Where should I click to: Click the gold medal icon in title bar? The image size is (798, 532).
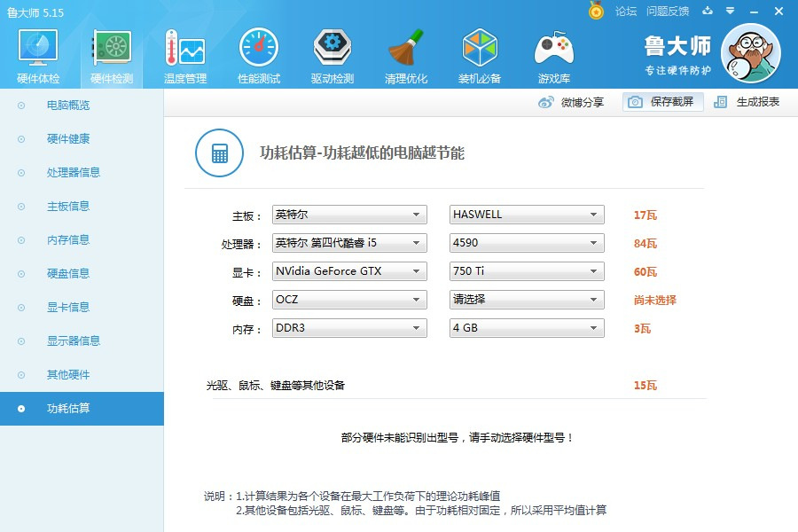click(596, 10)
